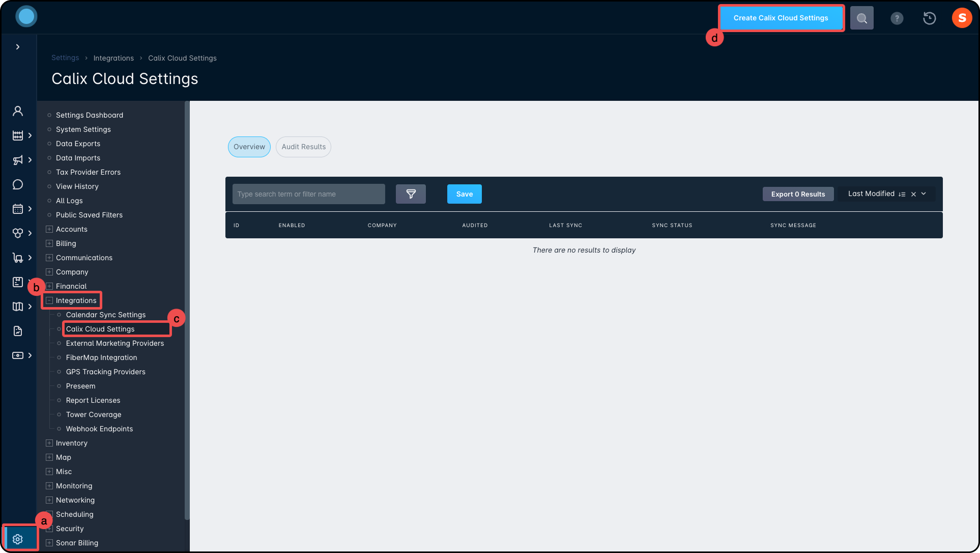Click the blue circle app logo
The image size is (980, 553).
pyautogui.click(x=26, y=17)
